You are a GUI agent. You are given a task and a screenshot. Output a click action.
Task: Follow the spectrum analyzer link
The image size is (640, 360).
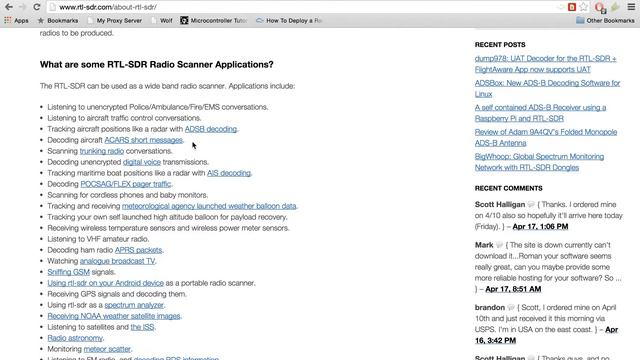point(134,305)
